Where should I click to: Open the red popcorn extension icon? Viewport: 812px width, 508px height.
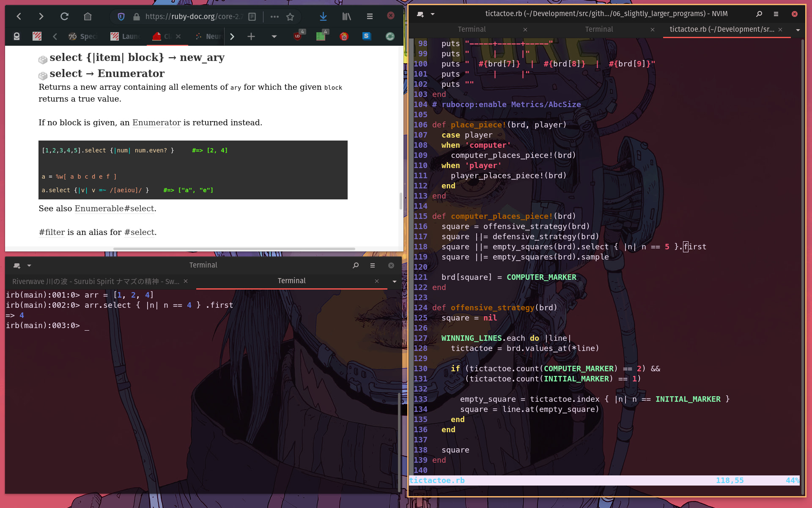[344, 36]
